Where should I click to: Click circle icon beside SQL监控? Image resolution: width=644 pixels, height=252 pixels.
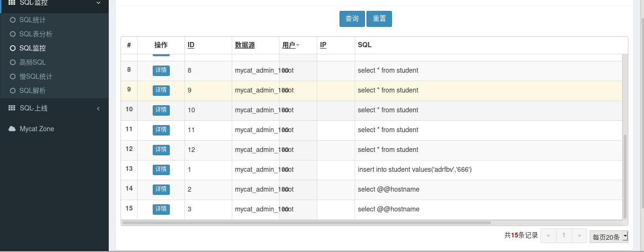click(13, 48)
